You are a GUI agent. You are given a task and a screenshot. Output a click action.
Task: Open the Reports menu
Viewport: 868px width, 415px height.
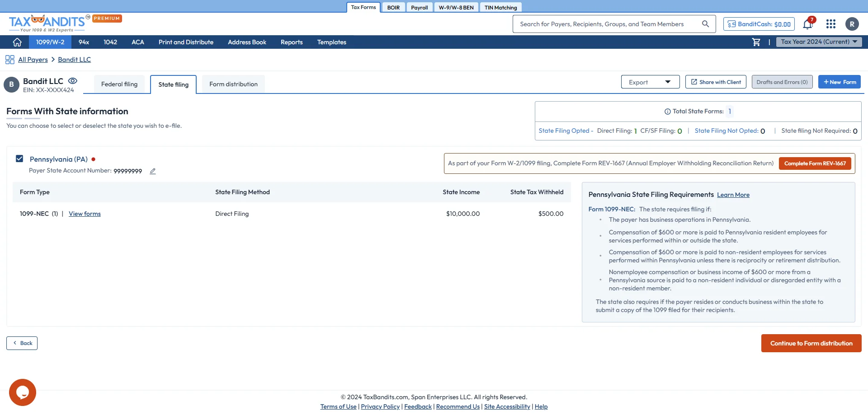click(x=292, y=42)
